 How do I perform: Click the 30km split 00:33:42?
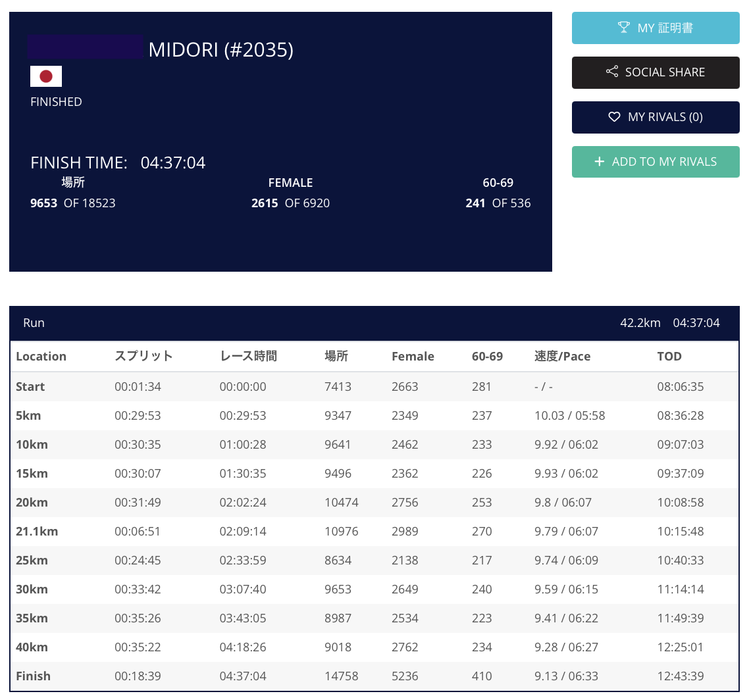138,589
